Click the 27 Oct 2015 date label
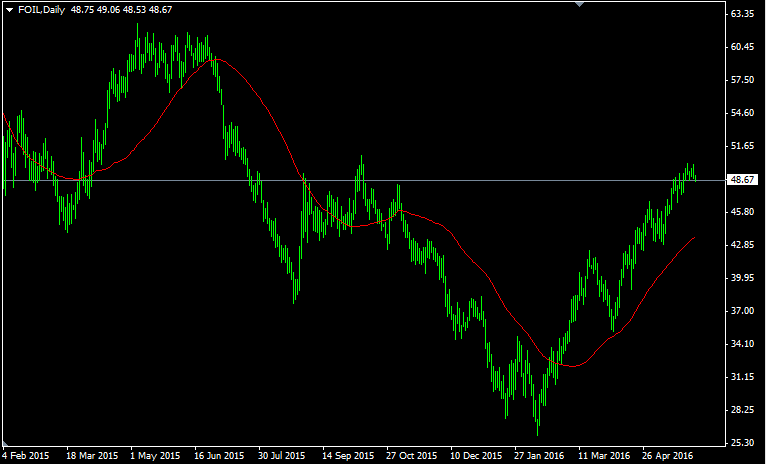This screenshot has width=766, height=464. pos(411,456)
